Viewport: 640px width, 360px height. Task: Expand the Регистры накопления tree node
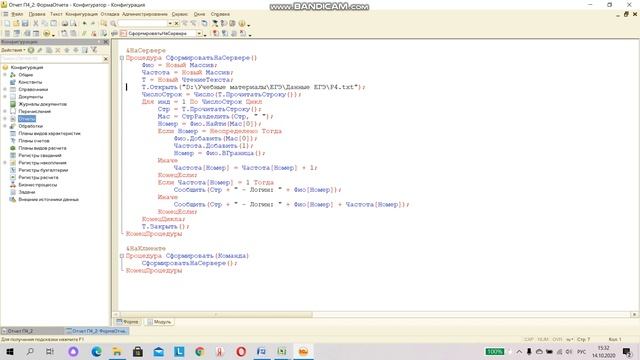pos(5,163)
